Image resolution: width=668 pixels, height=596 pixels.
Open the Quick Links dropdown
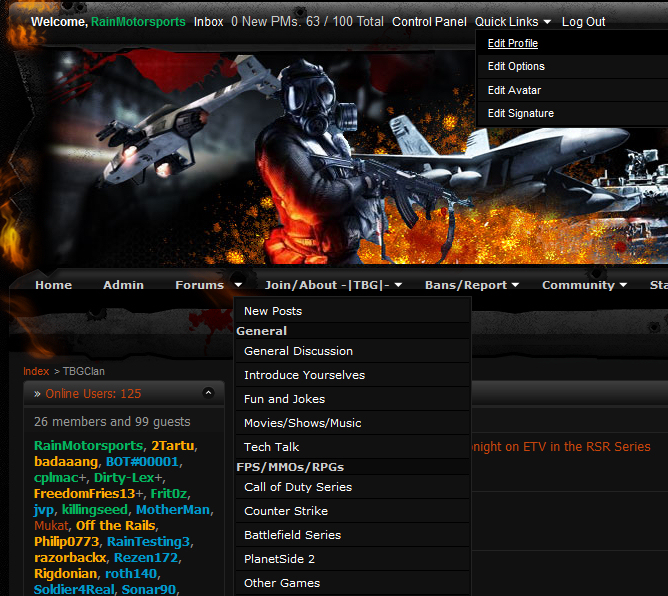(513, 22)
